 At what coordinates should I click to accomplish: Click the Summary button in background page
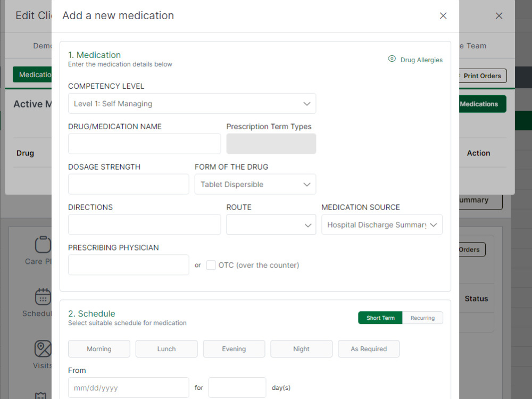point(480,201)
